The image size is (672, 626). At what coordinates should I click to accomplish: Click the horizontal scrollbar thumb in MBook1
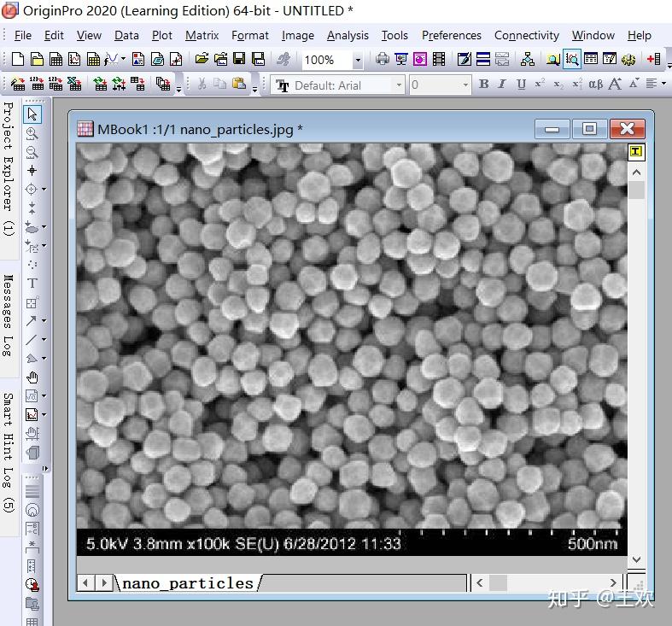(498, 583)
